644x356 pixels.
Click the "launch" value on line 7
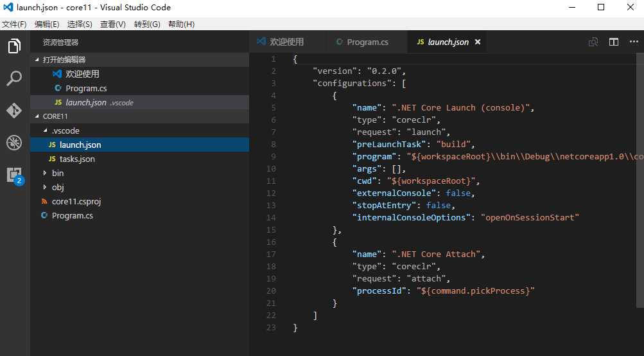[x=426, y=132]
